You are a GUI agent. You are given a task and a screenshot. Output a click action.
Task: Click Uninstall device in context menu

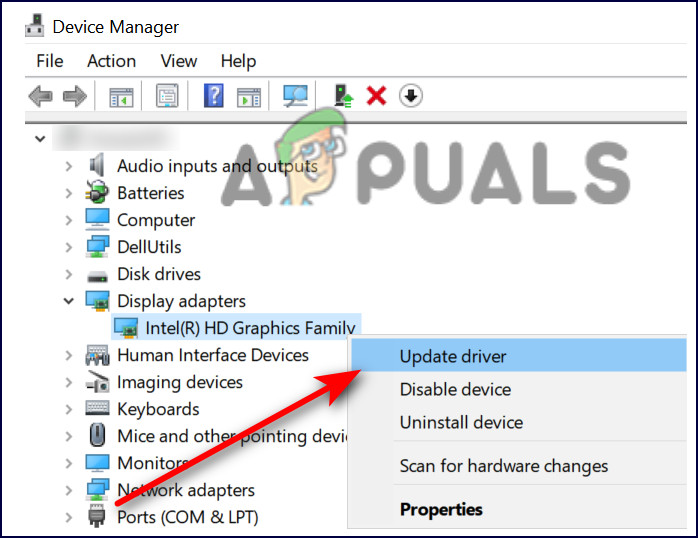coord(461,423)
